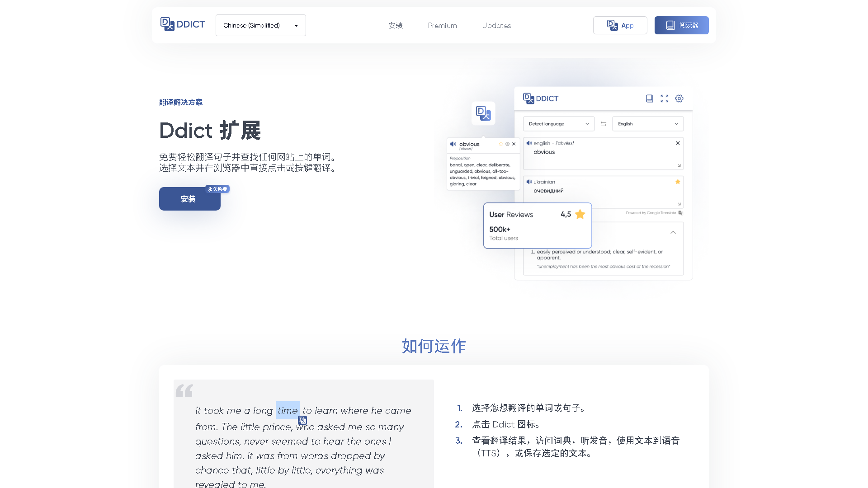Select the Premium menu item
The height and width of the screenshot is (488, 868).
(442, 25)
